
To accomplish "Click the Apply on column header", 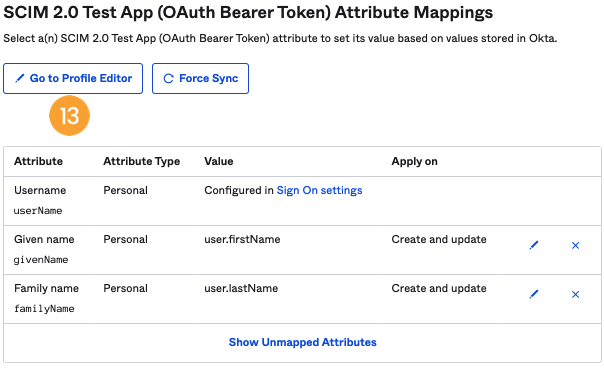I will (414, 161).
